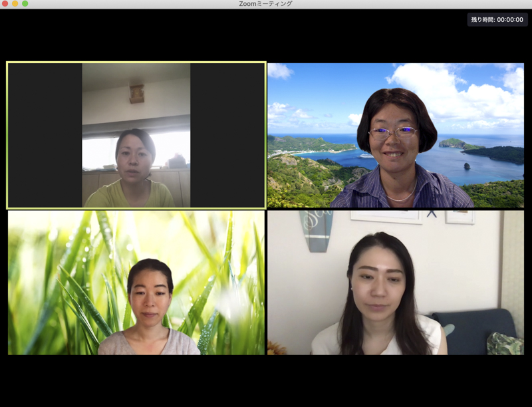Viewport: 532px width, 407px height.
Task: Click the leaf-patterned cushion on the sofa
Action: (x=505, y=344)
